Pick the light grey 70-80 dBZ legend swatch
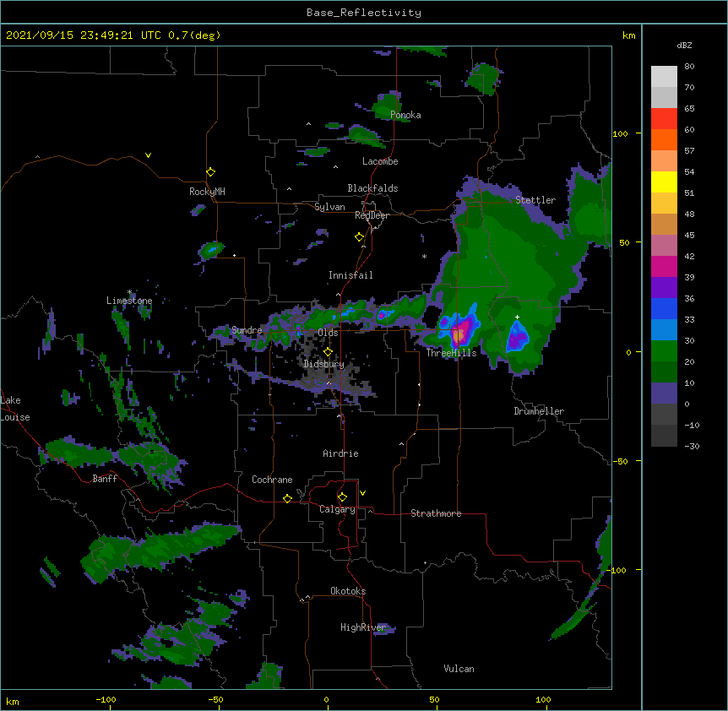The image size is (728, 711). (664, 77)
